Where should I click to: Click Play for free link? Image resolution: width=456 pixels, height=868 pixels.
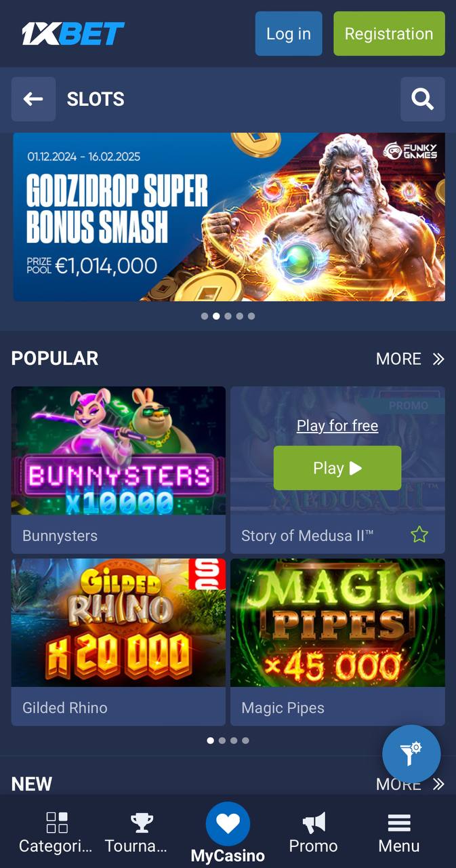click(x=337, y=426)
